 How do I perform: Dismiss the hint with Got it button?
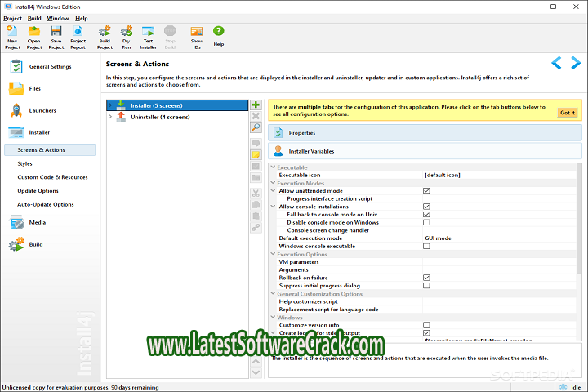[x=567, y=112]
